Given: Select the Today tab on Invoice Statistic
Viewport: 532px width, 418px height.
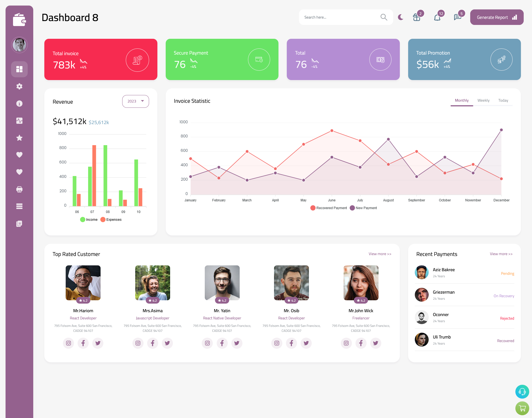Looking at the screenshot, I should click(503, 100).
